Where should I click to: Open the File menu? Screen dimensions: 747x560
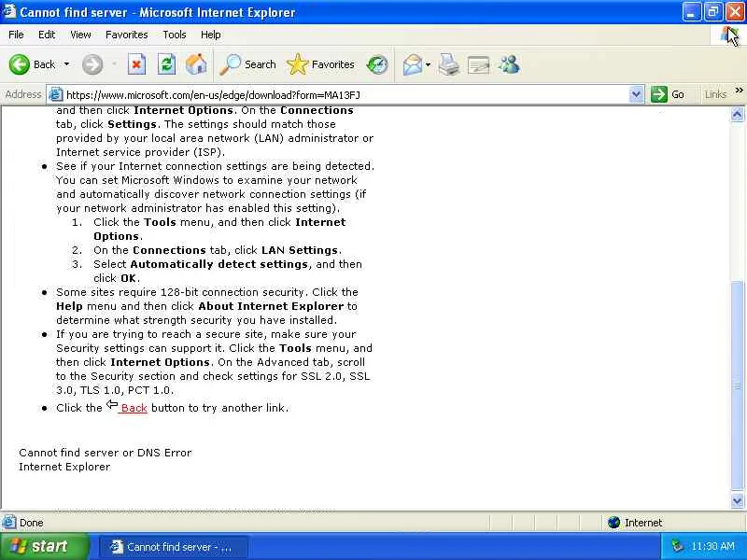[16, 35]
